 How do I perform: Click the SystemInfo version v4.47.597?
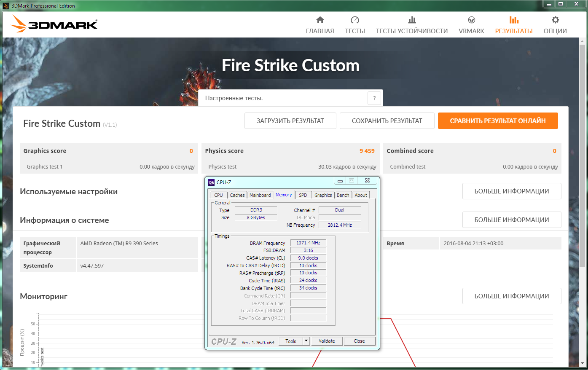92,266
